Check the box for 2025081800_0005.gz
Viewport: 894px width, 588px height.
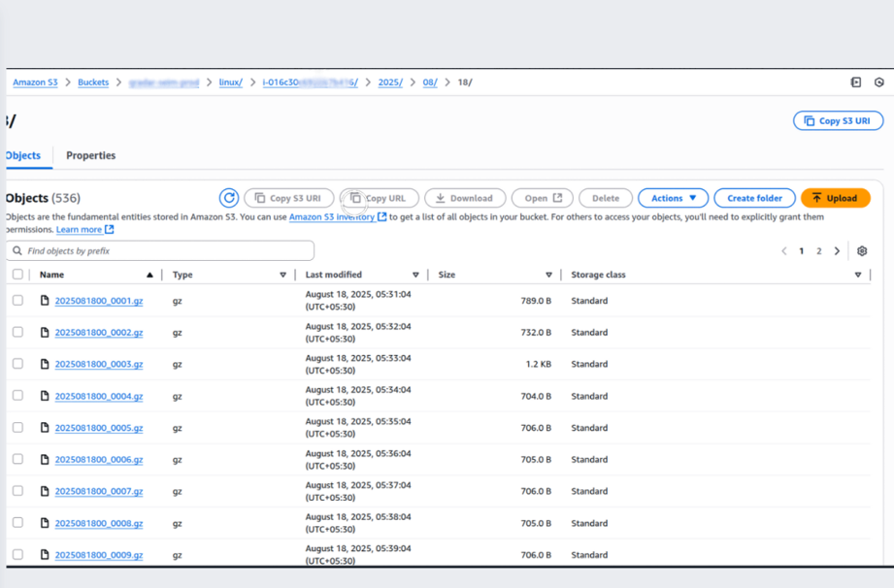(17, 427)
